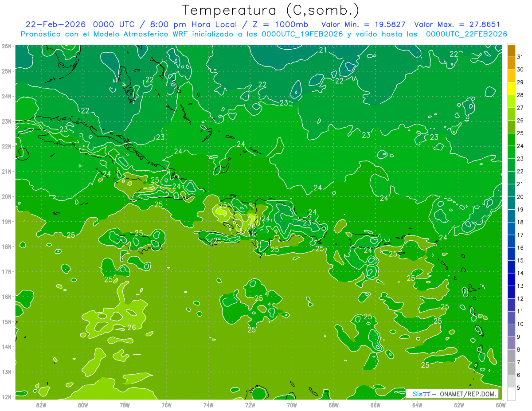This screenshot has width=532, height=411.
Task: Click the title "Temperatura (C,somb.)"
Action: pos(270,10)
